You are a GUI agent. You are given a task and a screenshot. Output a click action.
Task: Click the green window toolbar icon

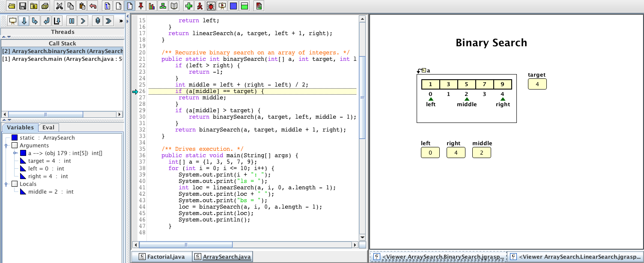[x=244, y=6]
